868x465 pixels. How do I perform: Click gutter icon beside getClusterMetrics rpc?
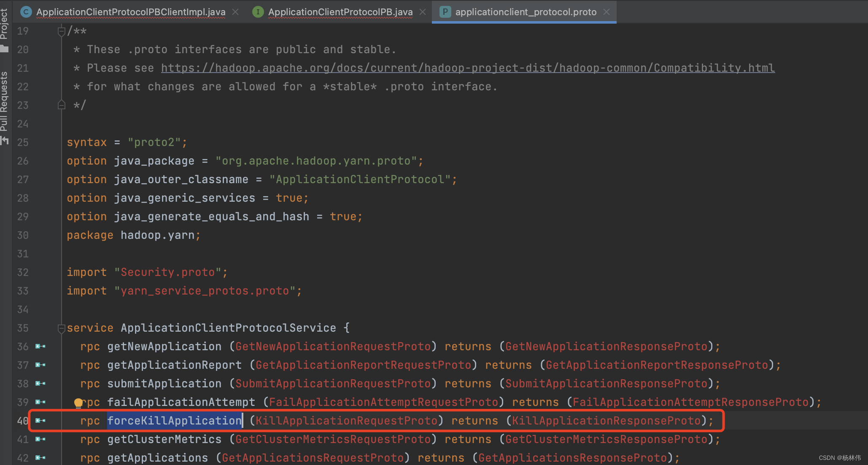[40, 439]
